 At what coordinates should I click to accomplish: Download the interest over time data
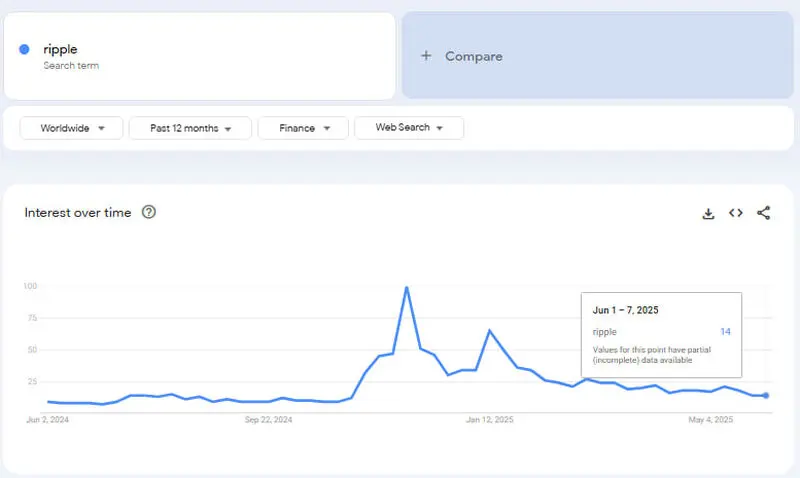click(708, 213)
